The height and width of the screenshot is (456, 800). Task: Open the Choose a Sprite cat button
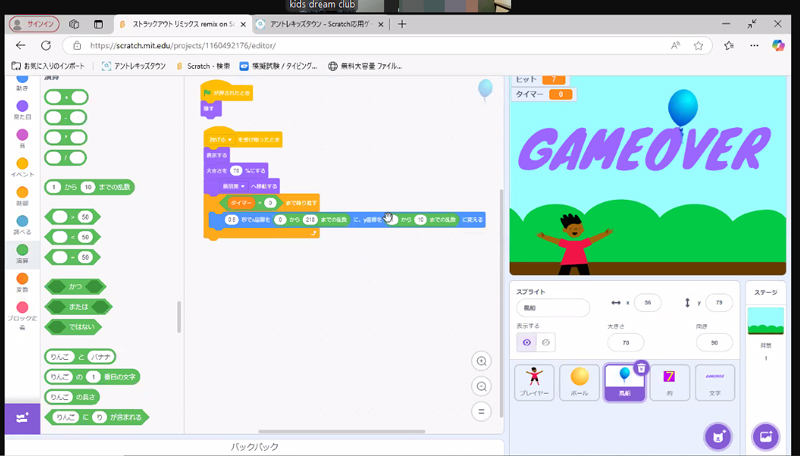718,437
